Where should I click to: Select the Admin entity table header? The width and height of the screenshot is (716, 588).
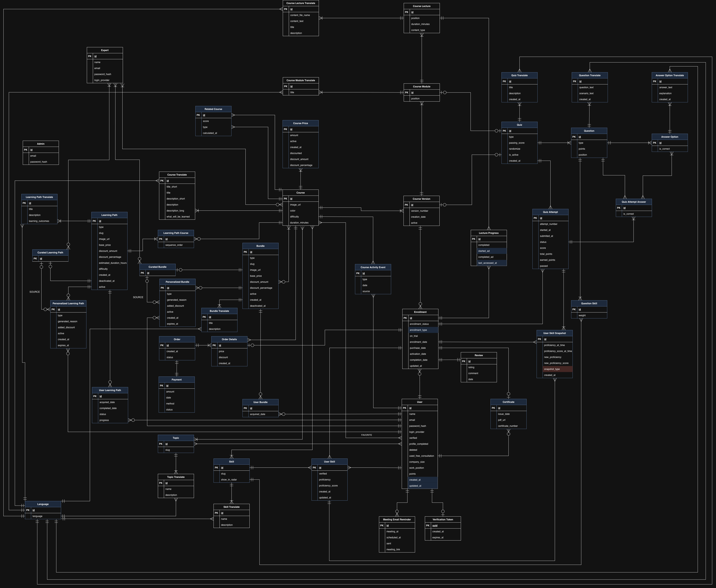(x=41, y=144)
